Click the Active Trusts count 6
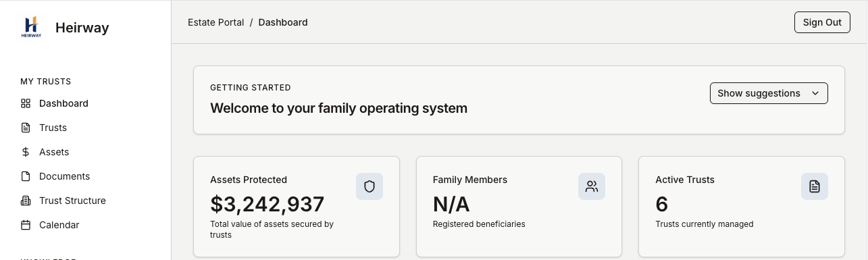This screenshot has height=260, width=868. (661, 204)
